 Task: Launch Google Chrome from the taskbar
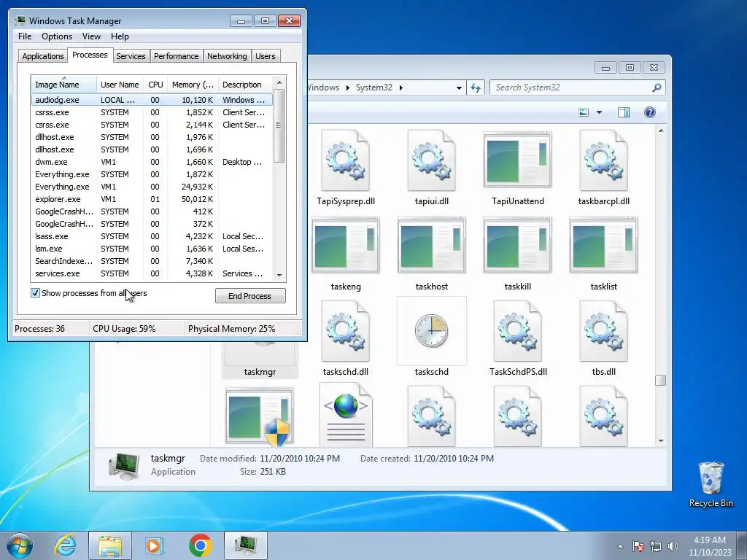click(x=200, y=545)
